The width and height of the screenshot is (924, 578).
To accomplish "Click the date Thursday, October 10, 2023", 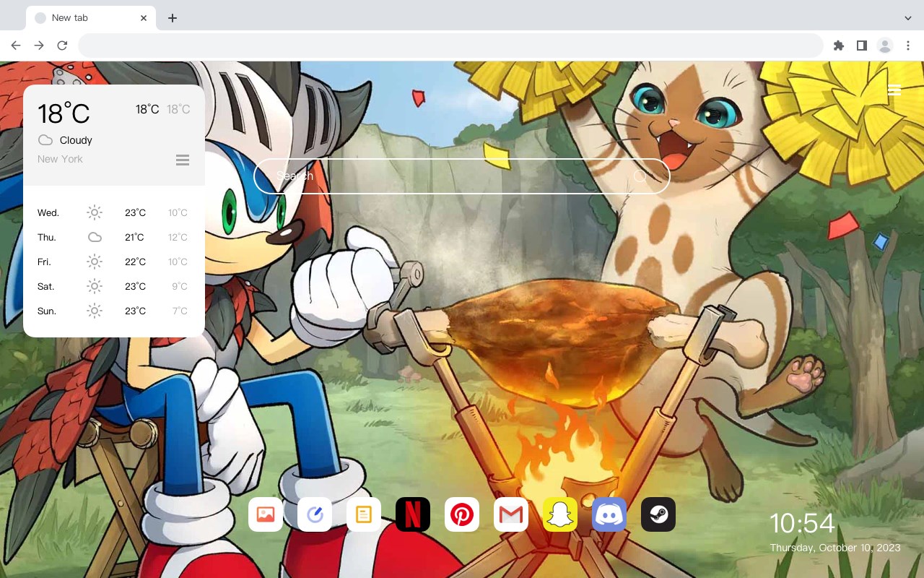I will tap(835, 548).
